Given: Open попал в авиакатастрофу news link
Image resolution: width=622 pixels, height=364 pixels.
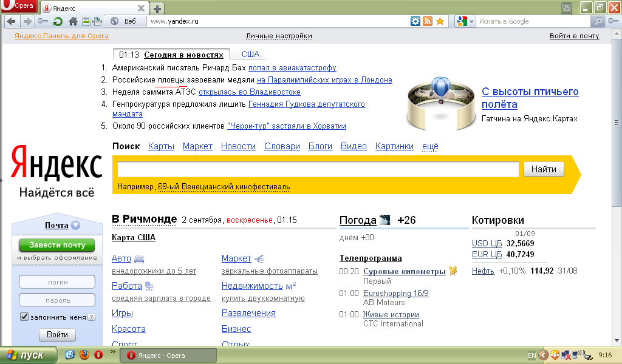Looking at the screenshot, I should click(292, 68).
